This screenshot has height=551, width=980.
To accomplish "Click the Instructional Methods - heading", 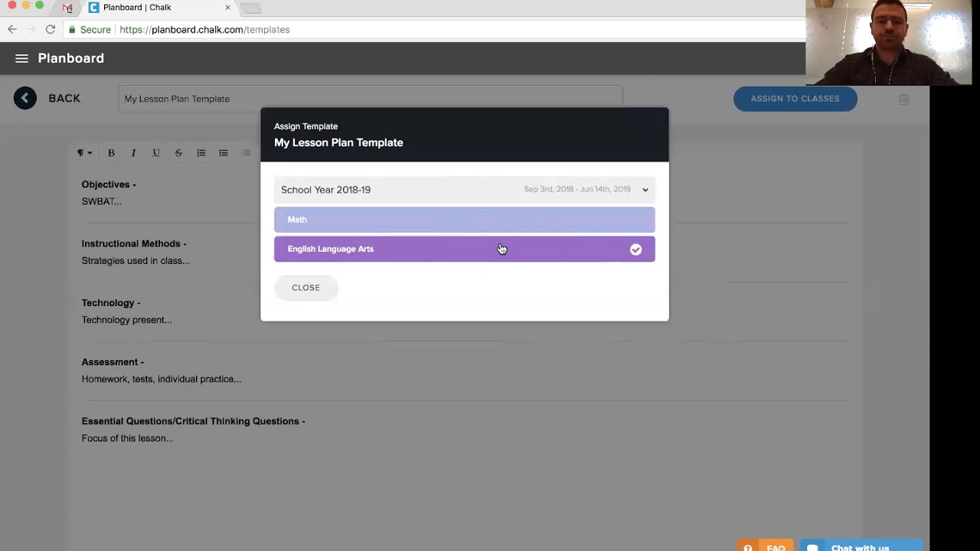I will (x=134, y=243).
